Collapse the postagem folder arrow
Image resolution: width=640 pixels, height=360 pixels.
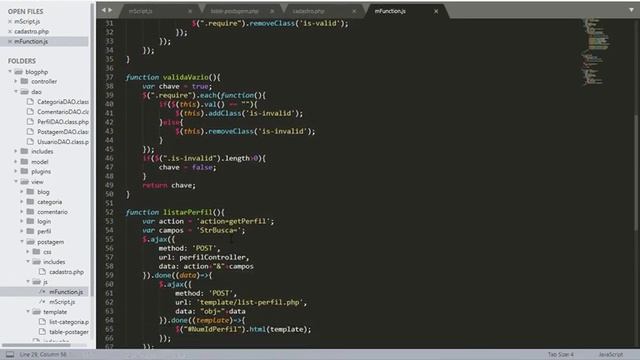coord(22,242)
